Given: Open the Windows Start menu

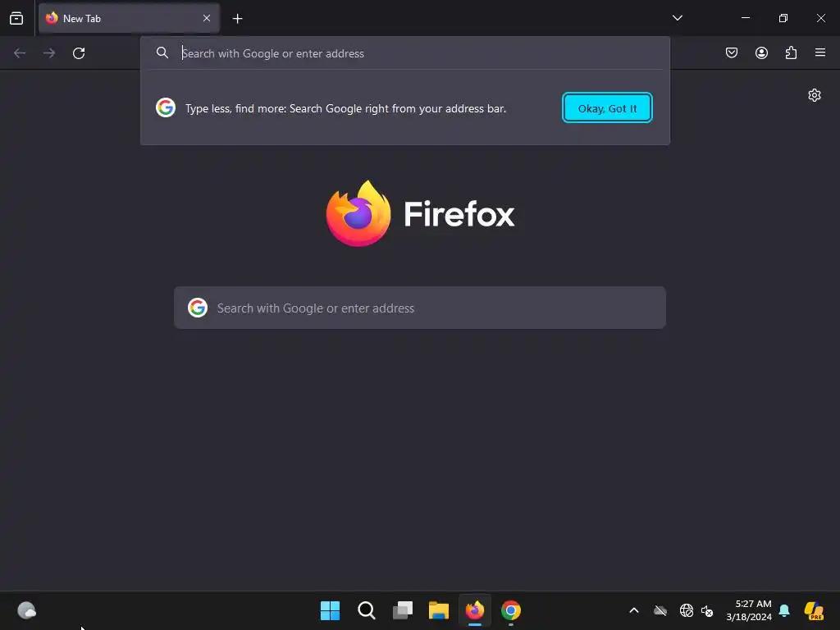Looking at the screenshot, I should click(330, 610).
